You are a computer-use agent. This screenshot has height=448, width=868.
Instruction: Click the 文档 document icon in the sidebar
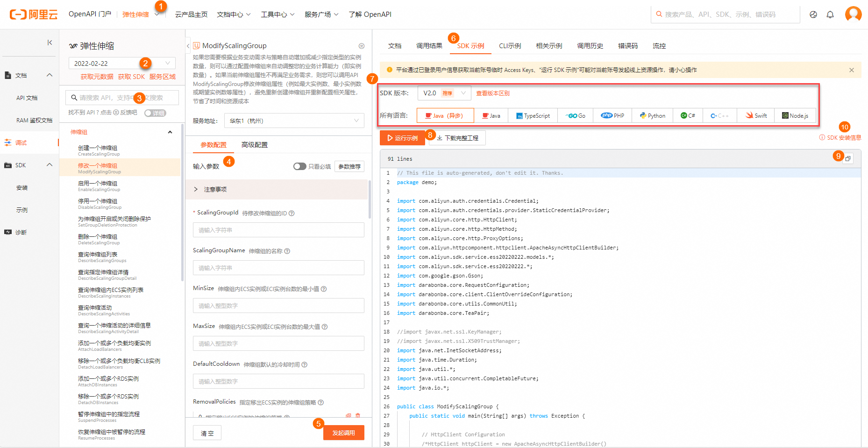tap(8, 75)
